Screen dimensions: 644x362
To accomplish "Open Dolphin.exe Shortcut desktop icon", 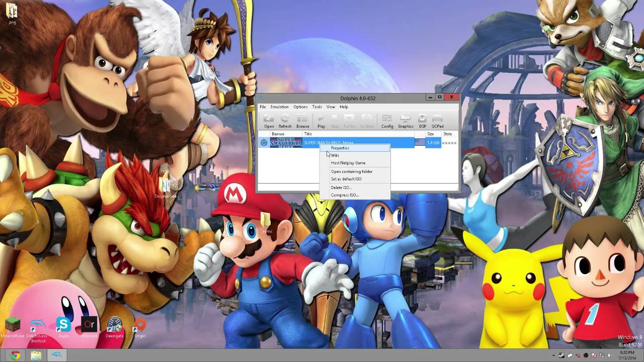I will coord(38,330).
